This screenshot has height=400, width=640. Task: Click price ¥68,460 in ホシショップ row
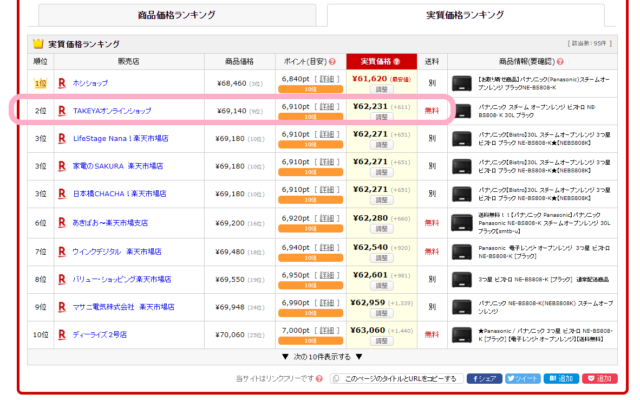(x=231, y=84)
